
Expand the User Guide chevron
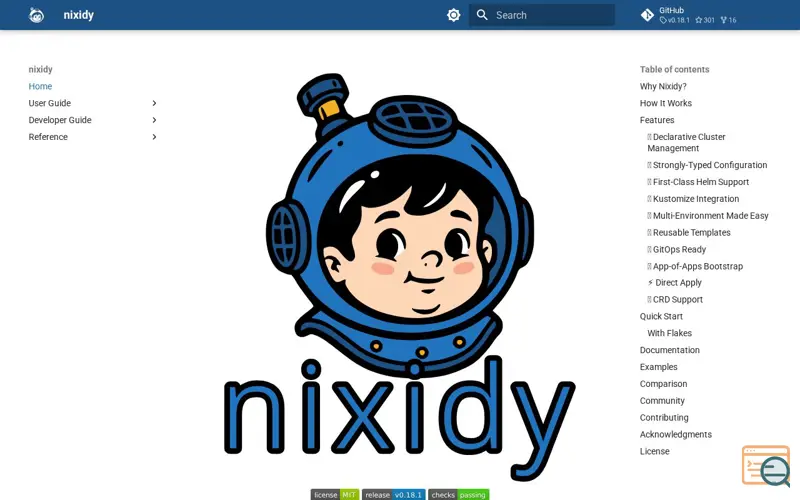[x=154, y=103]
